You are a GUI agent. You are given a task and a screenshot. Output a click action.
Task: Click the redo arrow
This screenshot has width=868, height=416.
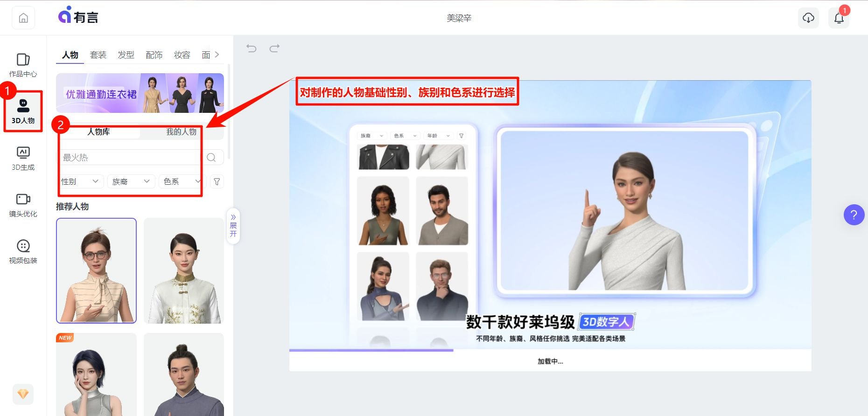[274, 48]
